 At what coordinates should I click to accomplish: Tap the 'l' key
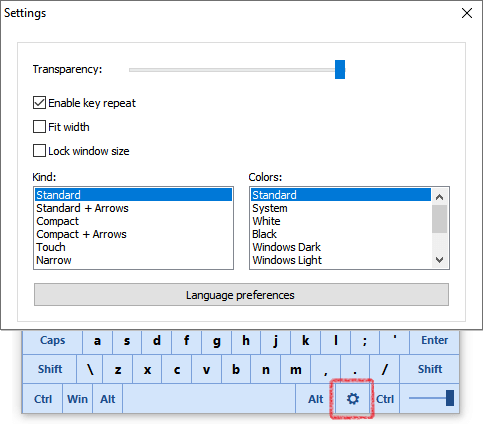click(x=335, y=341)
